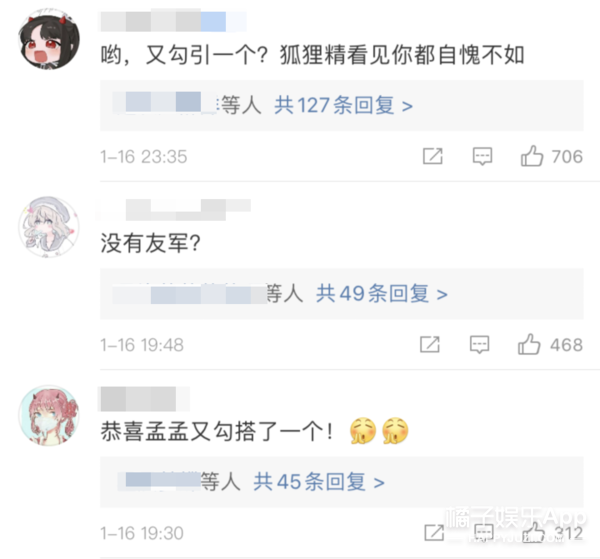Like the fox spirit comment with 706 likes
Screen dimensions: 600x559
point(532,156)
